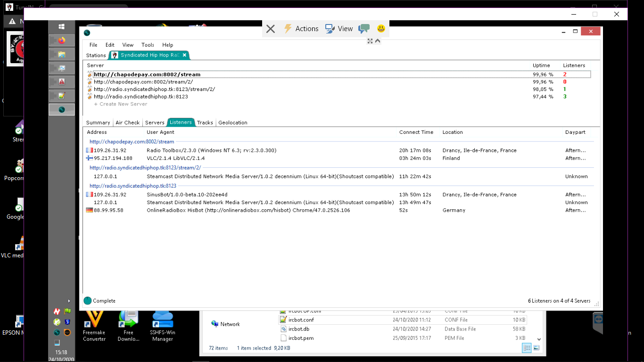Click the smiley feedback icon in TeamViewer toolbar
This screenshot has width=644, height=362.
(381, 29)
